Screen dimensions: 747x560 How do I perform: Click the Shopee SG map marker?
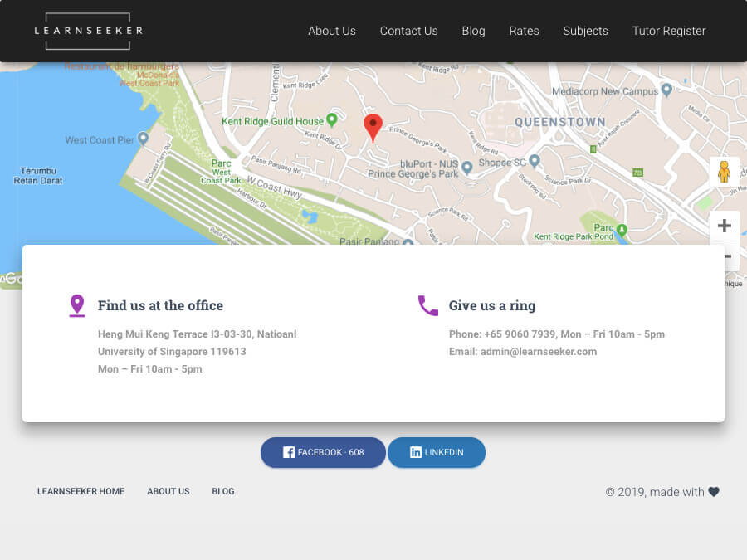535,161
